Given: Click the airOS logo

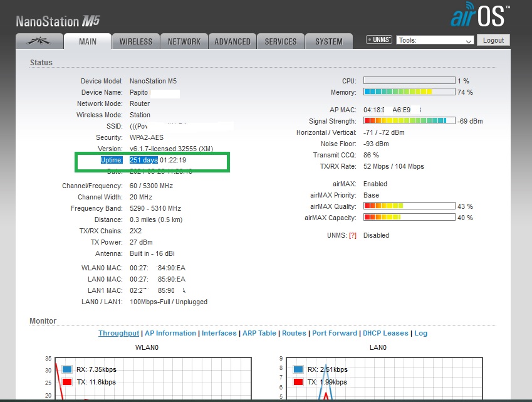Looking at the screenshot, I should click(x=480, y=16).
